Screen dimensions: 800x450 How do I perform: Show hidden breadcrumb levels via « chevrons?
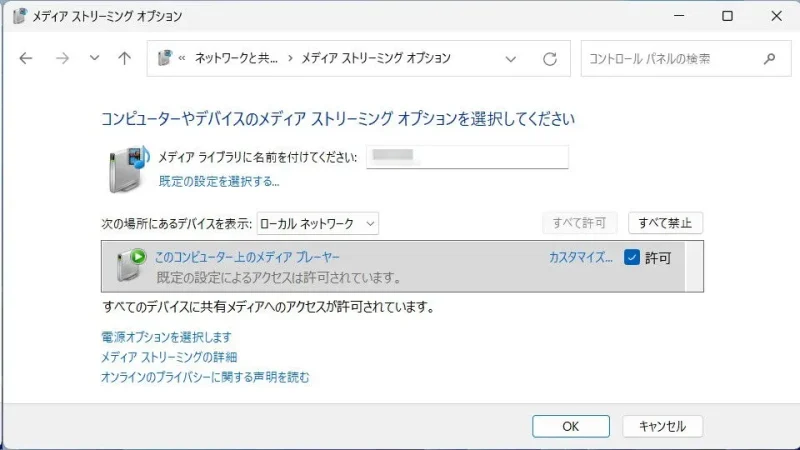coord(182,59)
